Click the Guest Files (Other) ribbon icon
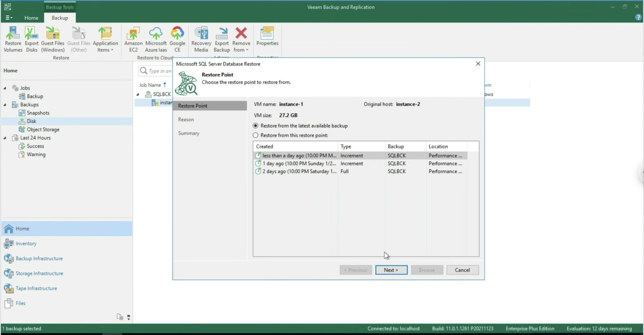The width and height of the screenshot is (644, 335). (x=79, y=39)
